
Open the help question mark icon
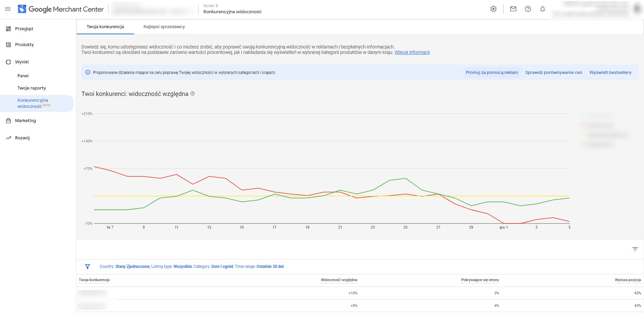point(528,9)
